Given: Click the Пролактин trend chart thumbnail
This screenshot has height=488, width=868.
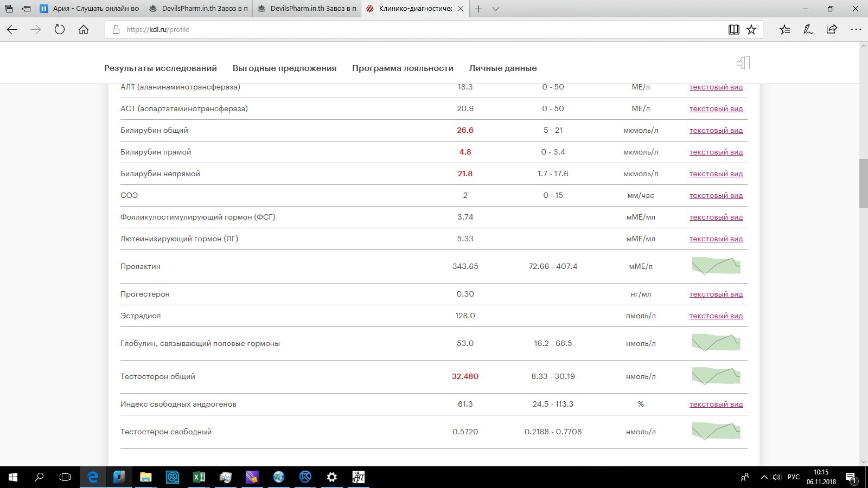Looking at the screenshot, I should click(x=716, y=266).
